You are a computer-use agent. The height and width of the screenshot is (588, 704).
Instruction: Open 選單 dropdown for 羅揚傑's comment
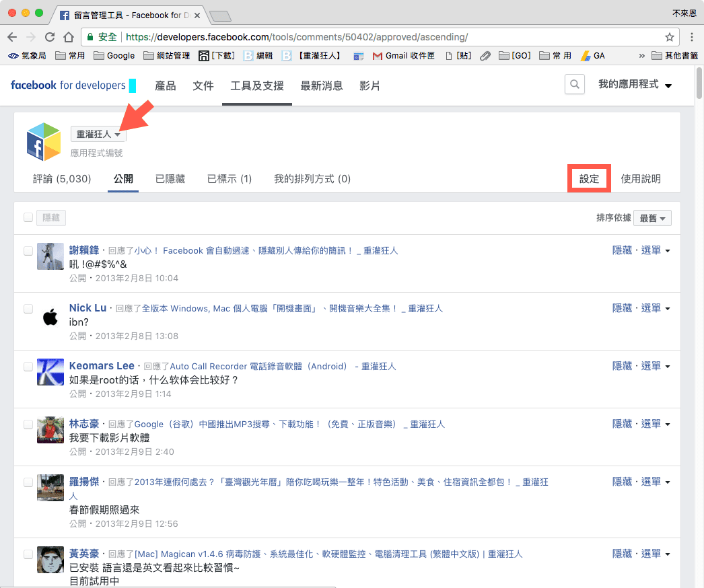click(656, 482)
